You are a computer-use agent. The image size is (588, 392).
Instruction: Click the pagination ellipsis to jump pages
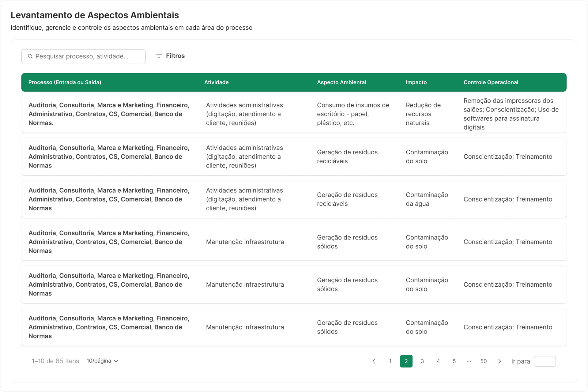tap(469, 361)
